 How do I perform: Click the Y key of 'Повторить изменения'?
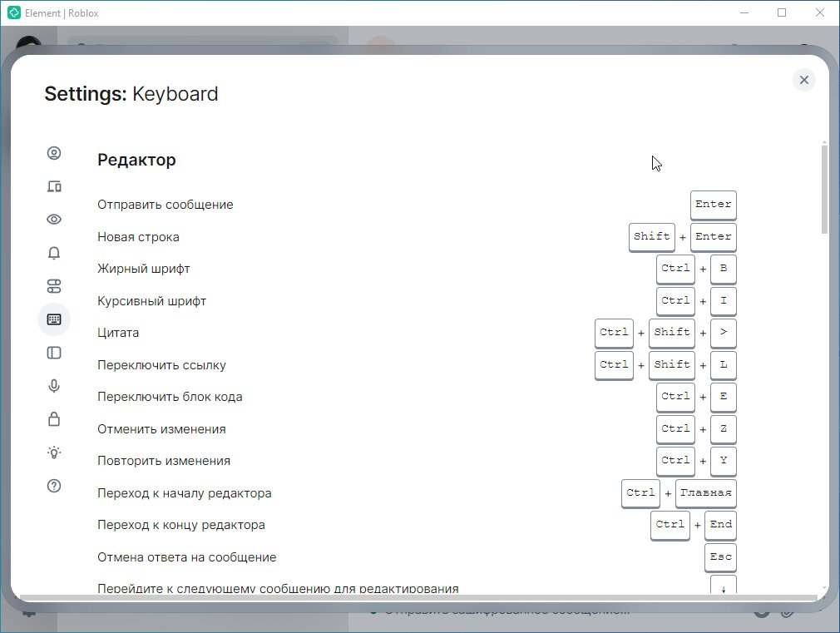coord(724,461)
